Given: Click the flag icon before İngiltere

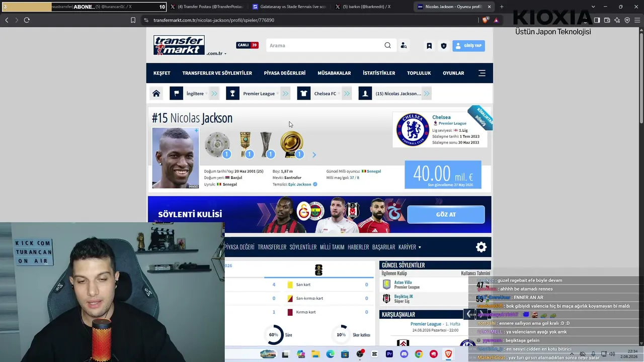Looking at the screenshot, I should point(176,94).
